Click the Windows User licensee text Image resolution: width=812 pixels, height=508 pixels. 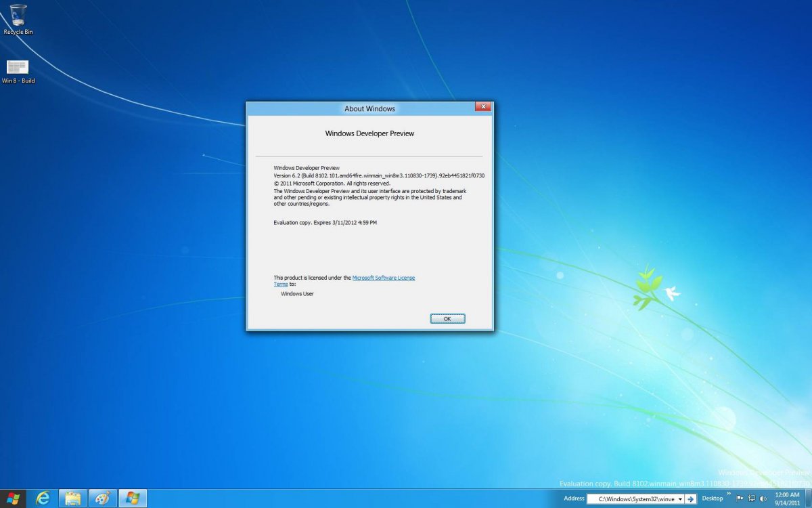pyautogui.click(x=298, y=294)
